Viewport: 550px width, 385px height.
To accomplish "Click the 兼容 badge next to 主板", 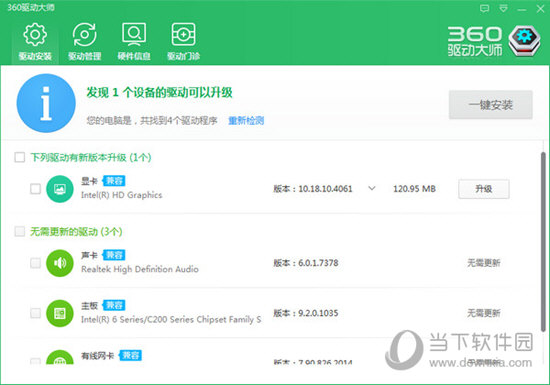I will 114,305.
